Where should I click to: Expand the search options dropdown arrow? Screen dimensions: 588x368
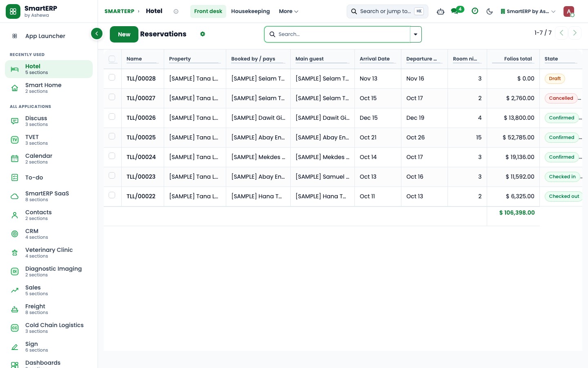coord(416,34)
